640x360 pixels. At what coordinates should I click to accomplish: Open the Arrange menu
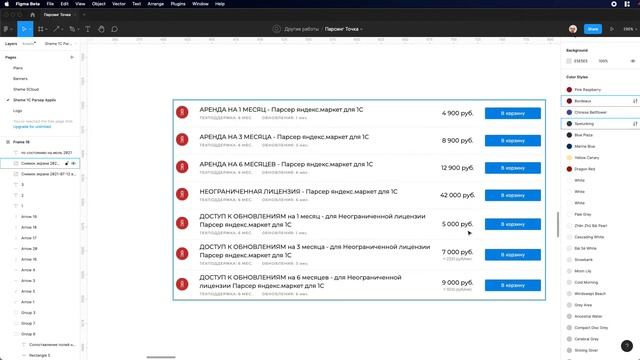(156, 4)
